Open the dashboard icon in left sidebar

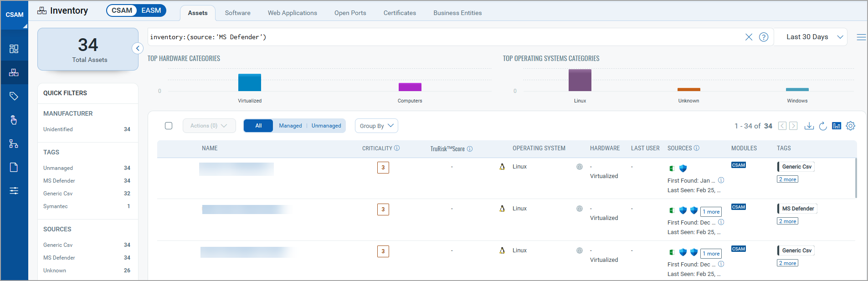pos(14,49)
